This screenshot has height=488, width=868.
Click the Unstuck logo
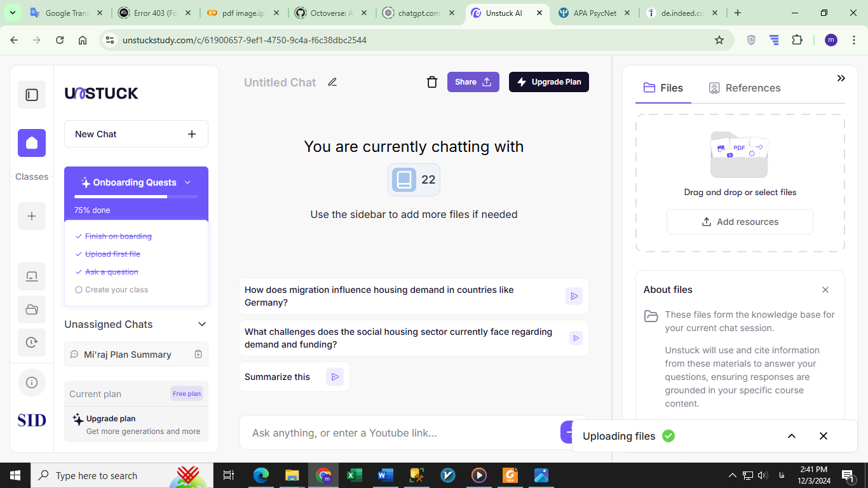[x=102, y=93]
